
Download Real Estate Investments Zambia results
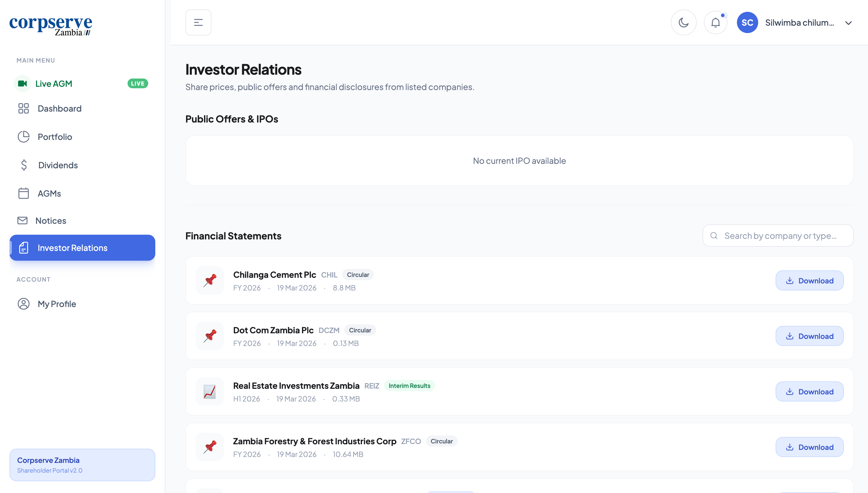[809, 392]
